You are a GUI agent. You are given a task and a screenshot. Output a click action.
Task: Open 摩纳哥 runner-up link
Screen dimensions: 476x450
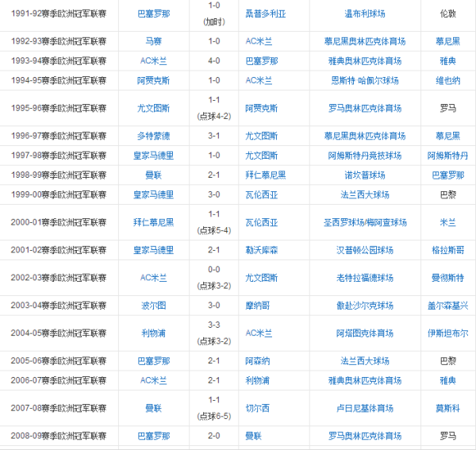tap(257, 306)
